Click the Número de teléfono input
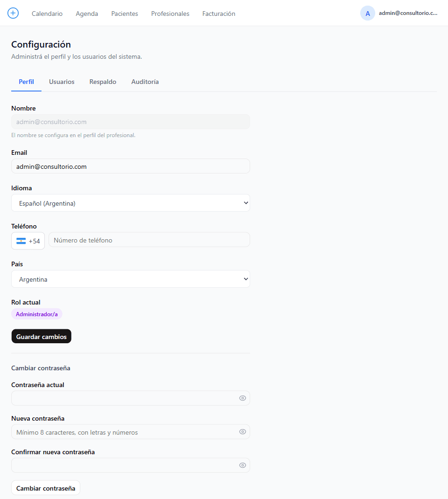Viewport: 448px width, 499px height. click(149, 240)
